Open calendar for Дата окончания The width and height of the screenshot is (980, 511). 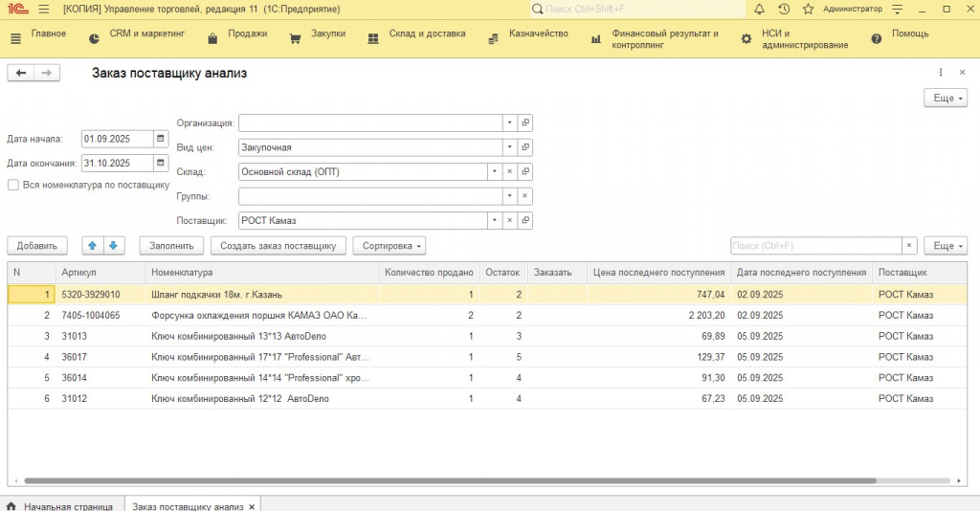161,163
